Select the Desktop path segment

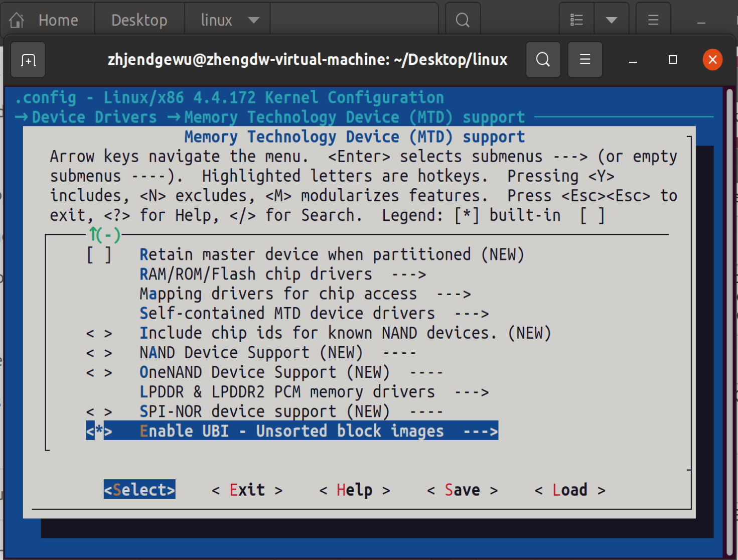pos(139,20)
